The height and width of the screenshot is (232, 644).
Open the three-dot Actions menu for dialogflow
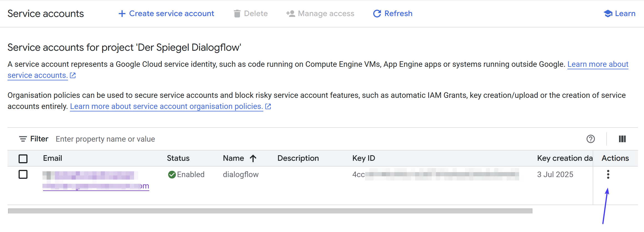(x=608, y=174)
